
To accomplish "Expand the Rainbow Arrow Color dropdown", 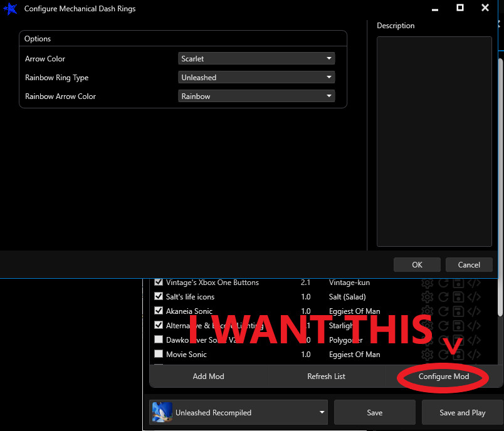I will [x=328, y=96].
